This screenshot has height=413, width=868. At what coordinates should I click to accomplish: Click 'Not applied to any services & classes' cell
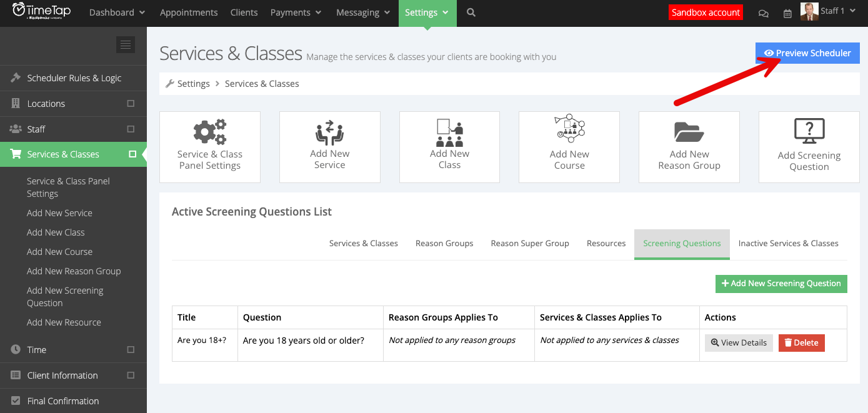point(617,345)
